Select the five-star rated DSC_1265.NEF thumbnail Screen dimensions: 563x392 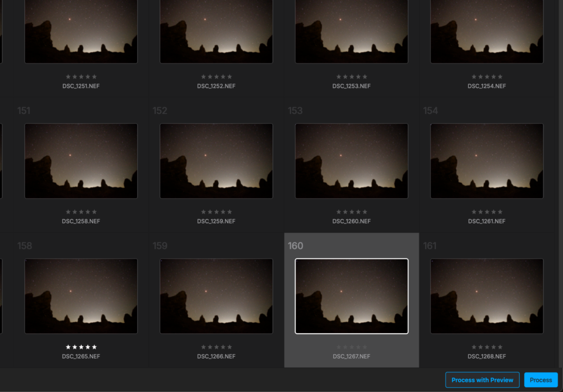(x=81, y=296)
